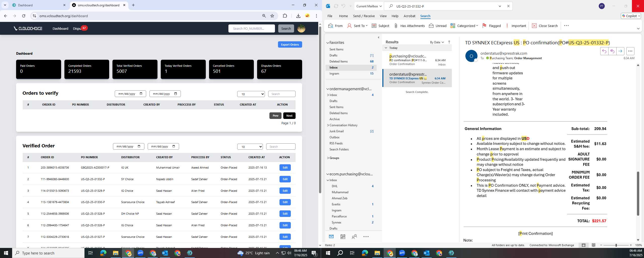Click start date field in Verified Order
The height and width of the screenshot is (258, 644).
point(129,146)
